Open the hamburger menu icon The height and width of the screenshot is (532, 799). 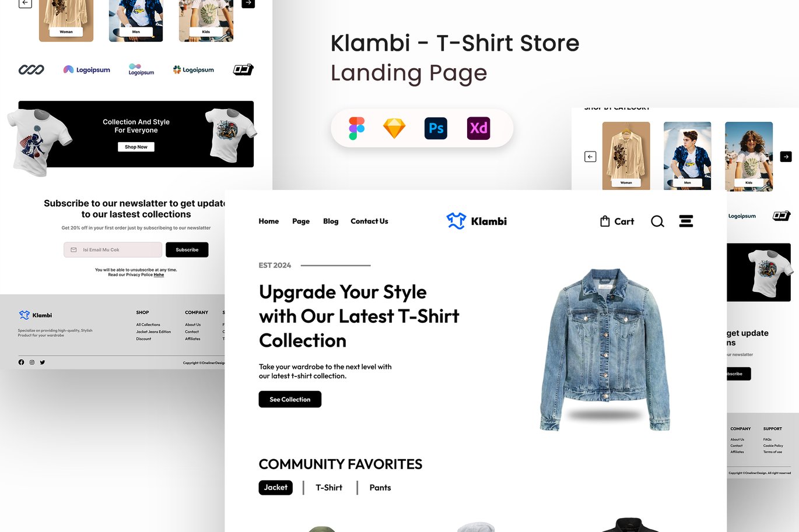click(686, 221)
